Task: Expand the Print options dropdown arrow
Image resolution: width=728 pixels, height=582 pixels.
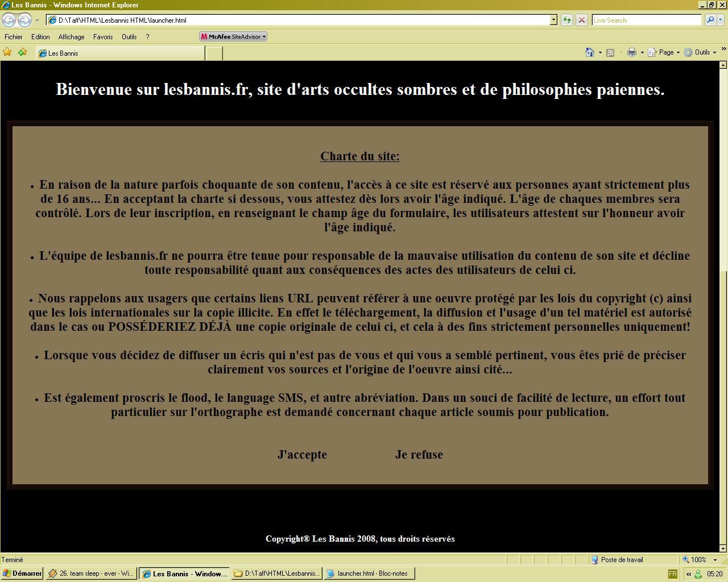Action: pos(642,52)
